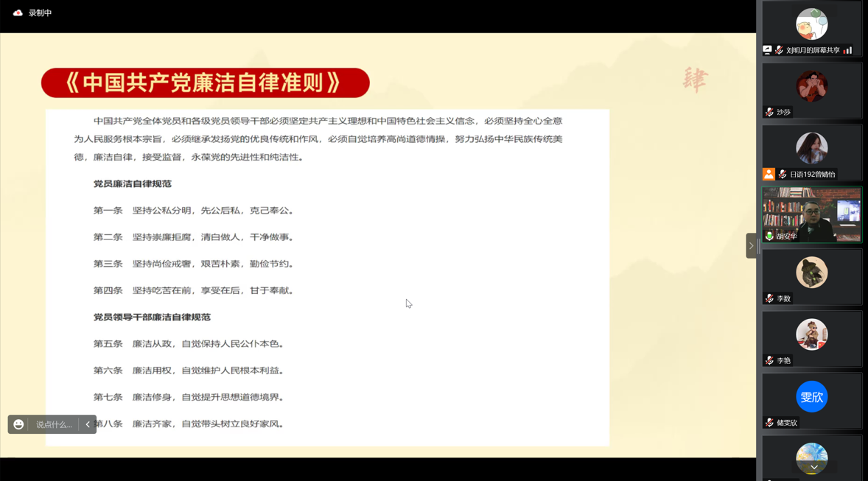The width and height of the screenshot is (868, 481).
Task: Check 刘明月's network signal strength indicator
Action: [x=846, y=50]
